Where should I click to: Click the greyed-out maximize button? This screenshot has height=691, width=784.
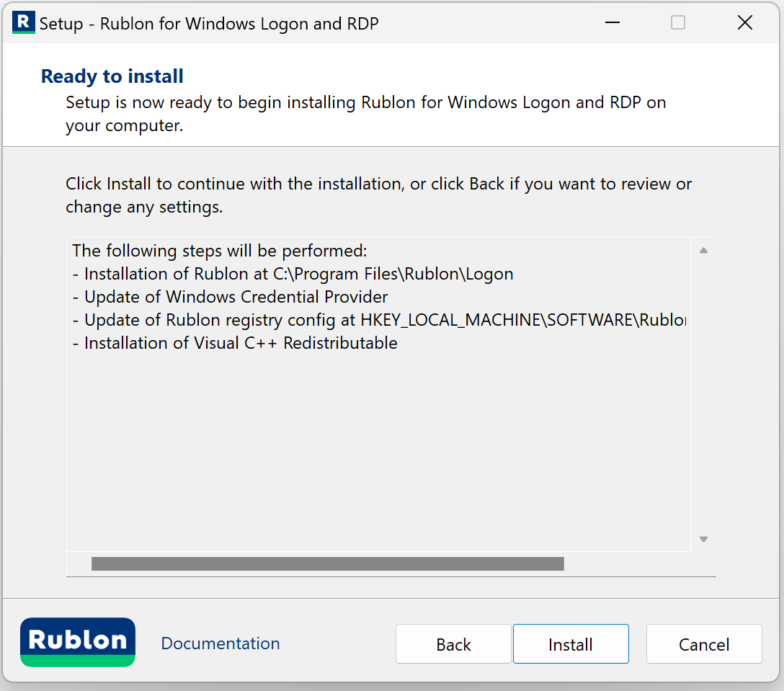coord(678,23)
